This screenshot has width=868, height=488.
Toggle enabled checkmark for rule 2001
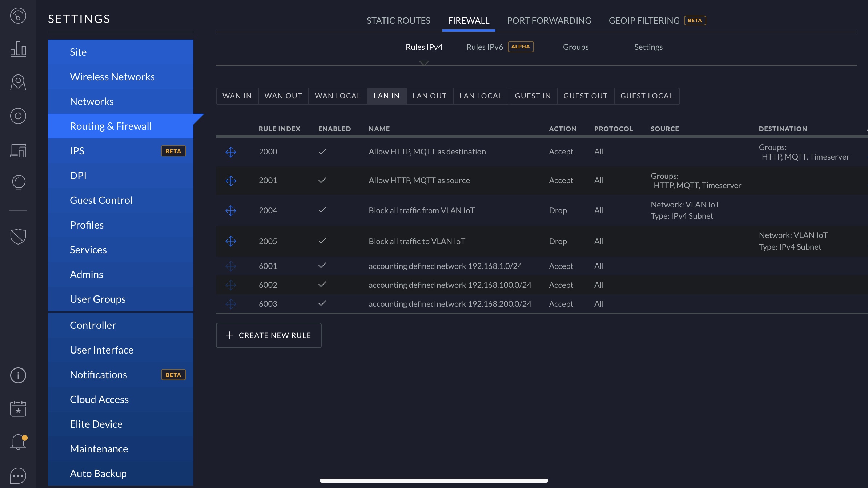(x=322, y=180)
